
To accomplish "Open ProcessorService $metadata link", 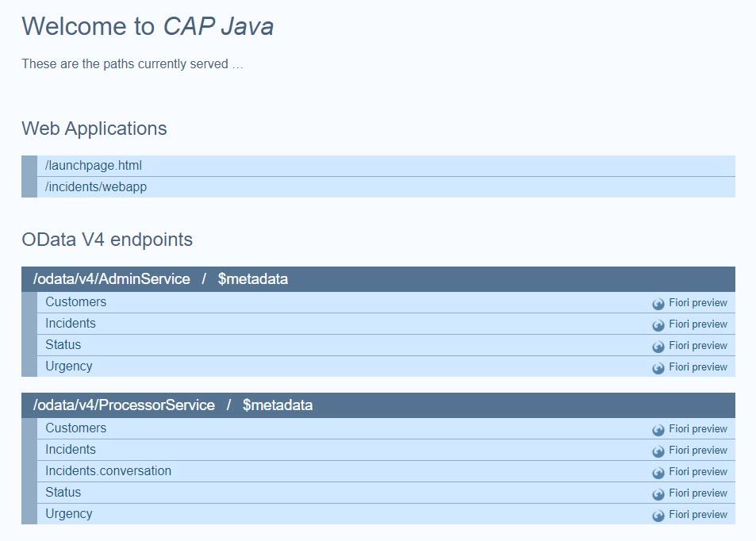I will [x=278, y=405].
